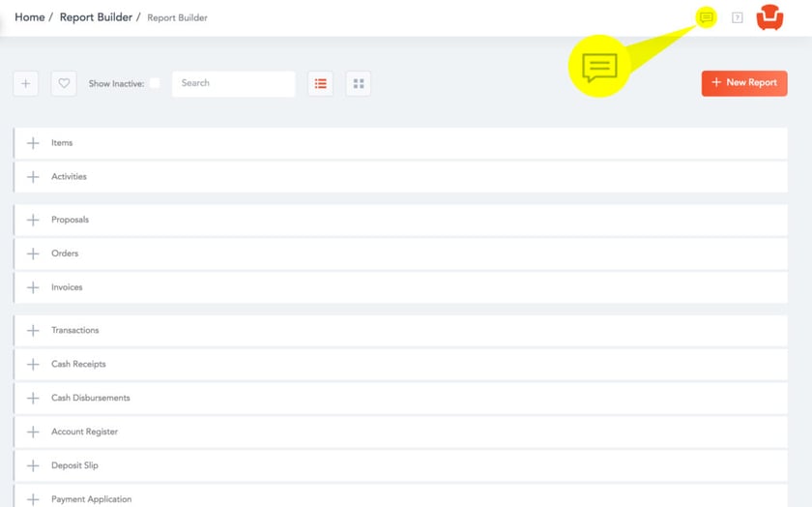This screenshot has height=507, width=812.
Task: Focus the Search input field
Action: (234, 83)
